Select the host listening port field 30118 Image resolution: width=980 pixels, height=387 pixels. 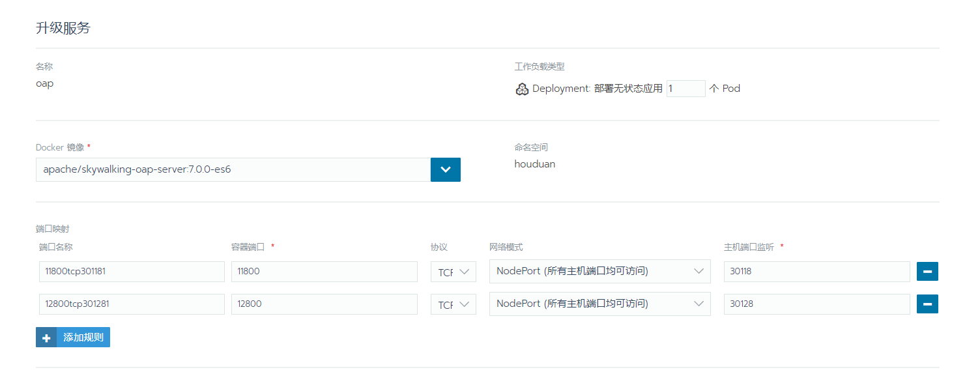click(817, 272)
